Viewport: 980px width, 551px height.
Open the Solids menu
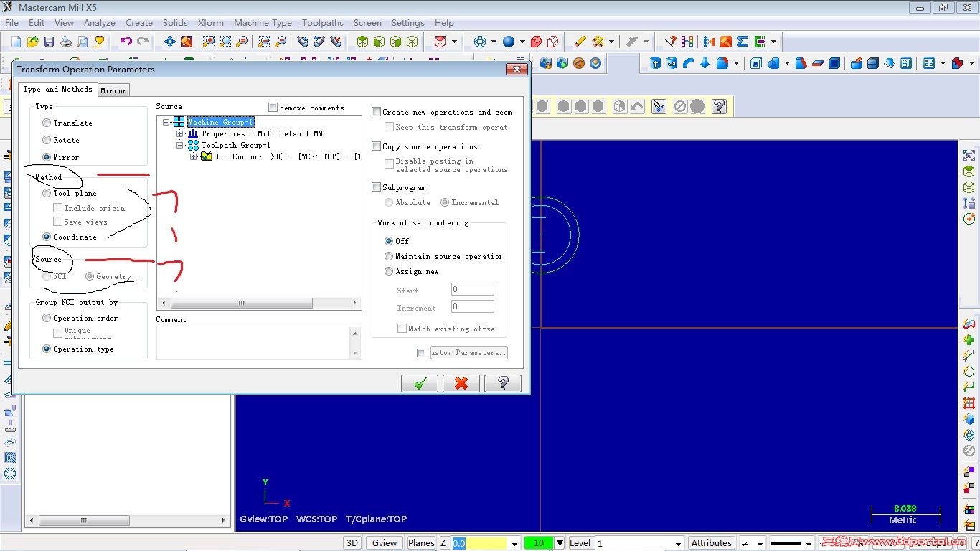coord(175,23)
